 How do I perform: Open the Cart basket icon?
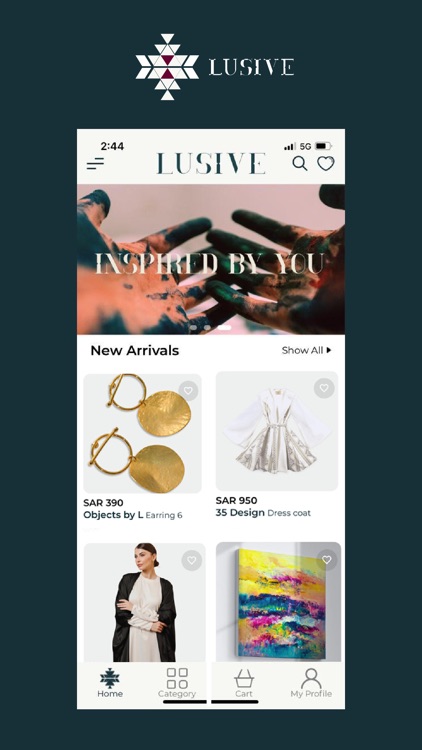coord(244,683)
